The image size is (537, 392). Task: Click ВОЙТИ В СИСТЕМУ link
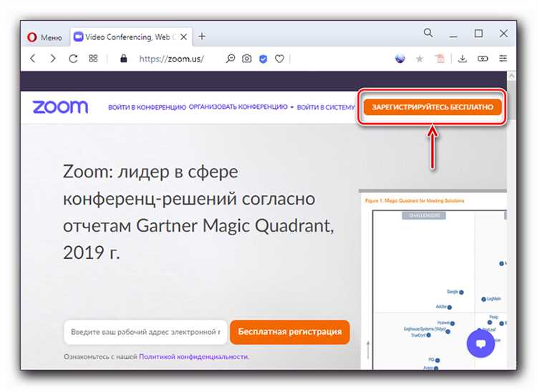point(326,107)
